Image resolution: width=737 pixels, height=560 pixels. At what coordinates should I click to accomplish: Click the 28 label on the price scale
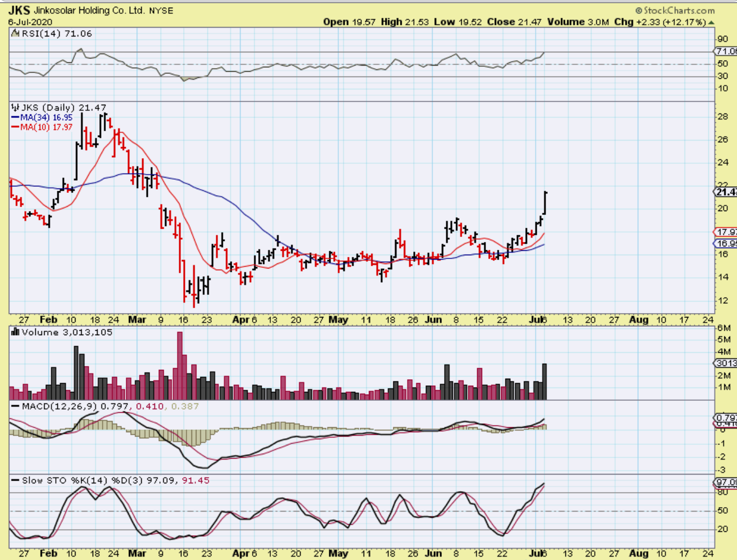click(x=723, y=116)
